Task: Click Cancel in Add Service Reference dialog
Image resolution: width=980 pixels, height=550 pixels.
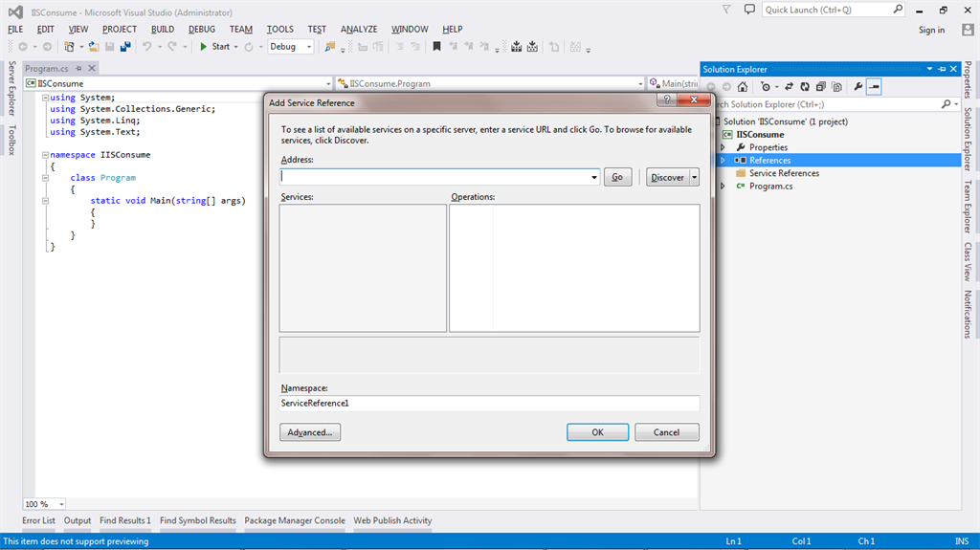Action: click(666, 432)
